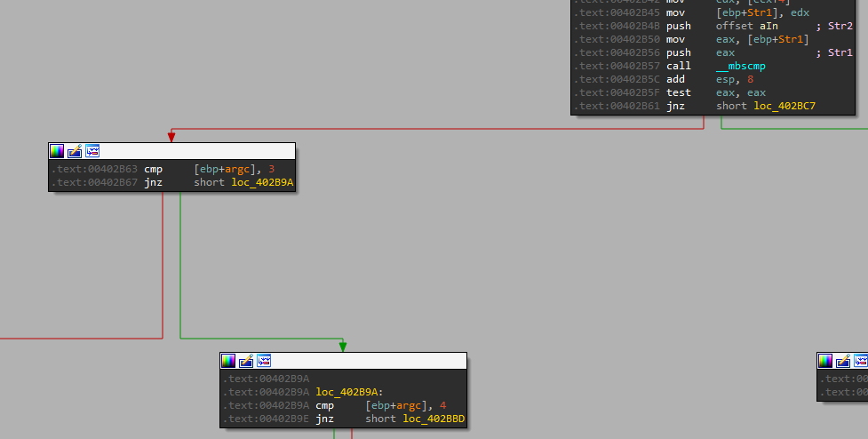Click color icon on the rightmost partial block
This screenshot has width=868, height=439.
pyautogui.click(x=825, y=361)
